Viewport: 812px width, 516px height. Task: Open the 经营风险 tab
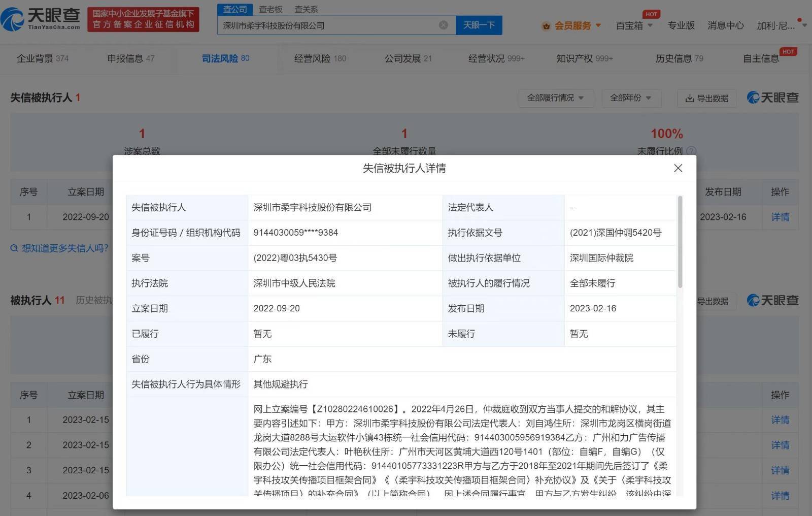pos(320,58)
